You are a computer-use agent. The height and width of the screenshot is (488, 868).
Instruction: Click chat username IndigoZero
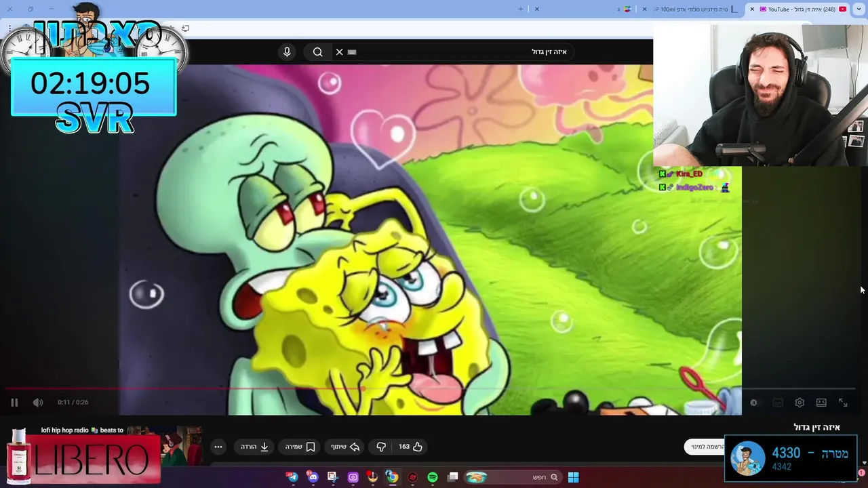[x=694, y=187]
